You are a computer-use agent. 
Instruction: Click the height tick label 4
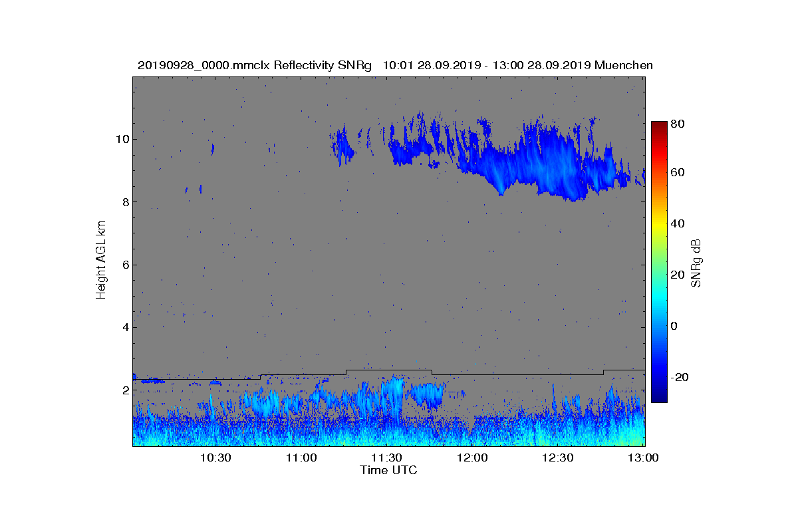point(125,327)
